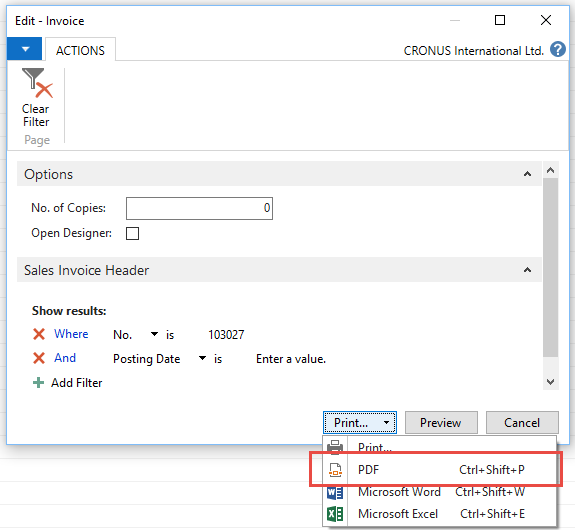Viewport: 575px width, 530px height.
Task: Choose the PDF icon in print menu
Action: point(335,470)
